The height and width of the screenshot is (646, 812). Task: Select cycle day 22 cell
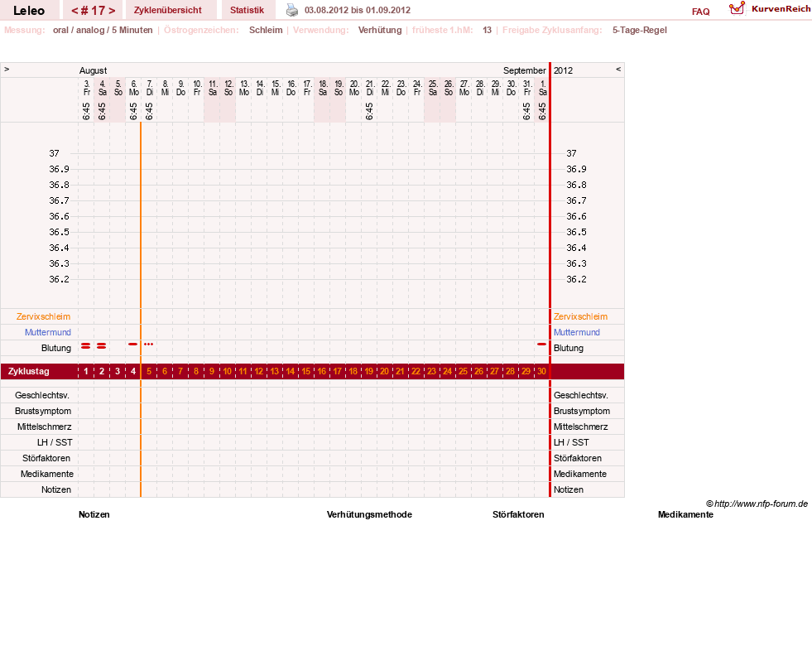(416, 371)
